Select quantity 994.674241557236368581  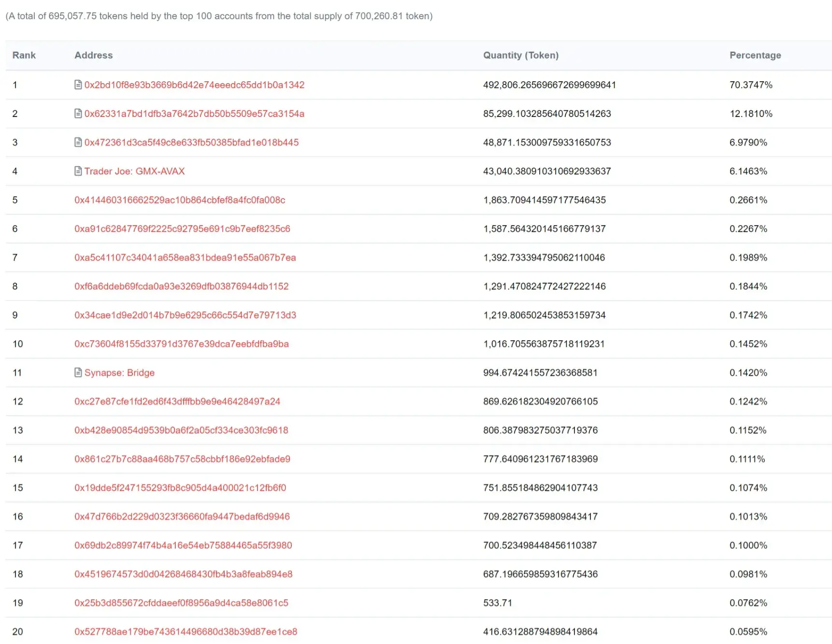540,372
